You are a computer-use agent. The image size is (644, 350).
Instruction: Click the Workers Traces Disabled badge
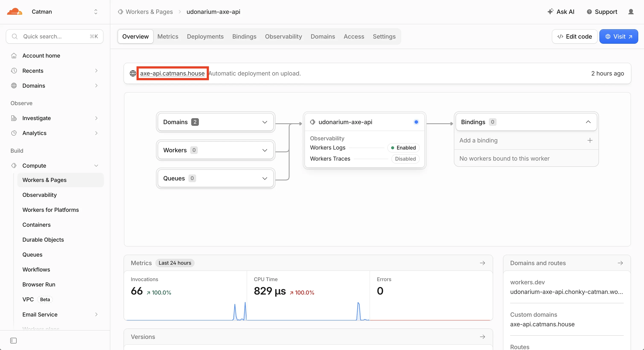tap(405, 159)
